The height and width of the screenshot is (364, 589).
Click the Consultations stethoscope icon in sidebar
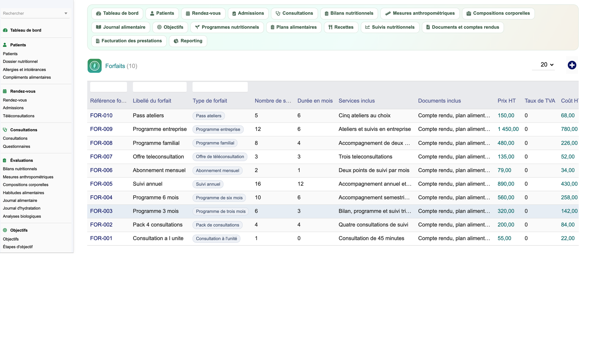(5, 130)
